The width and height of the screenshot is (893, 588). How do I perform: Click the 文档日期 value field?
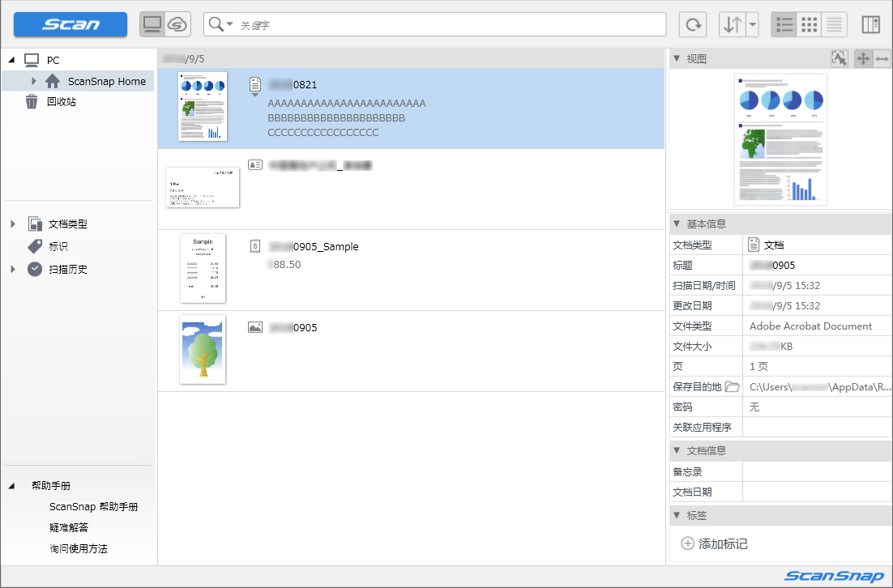pos(818,492)
